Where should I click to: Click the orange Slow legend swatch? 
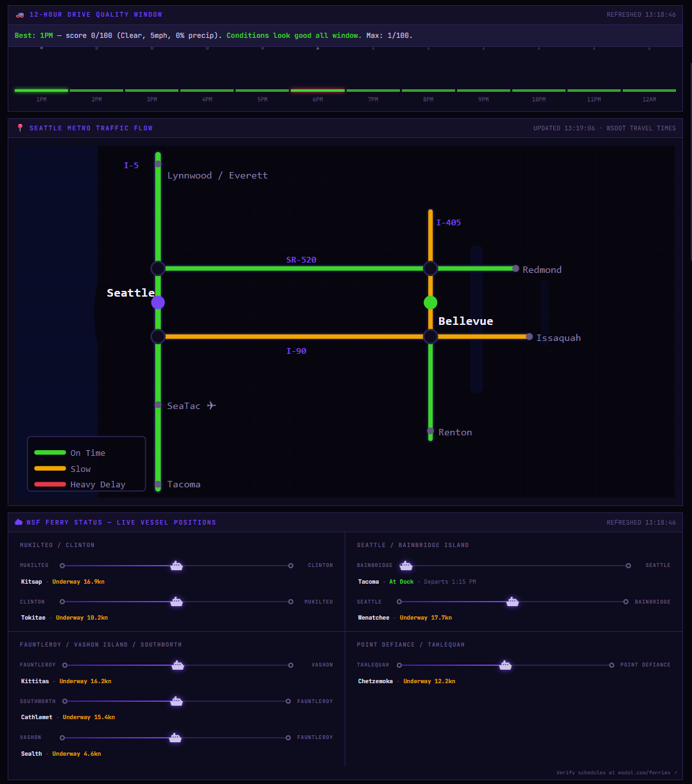click(50, 469)
